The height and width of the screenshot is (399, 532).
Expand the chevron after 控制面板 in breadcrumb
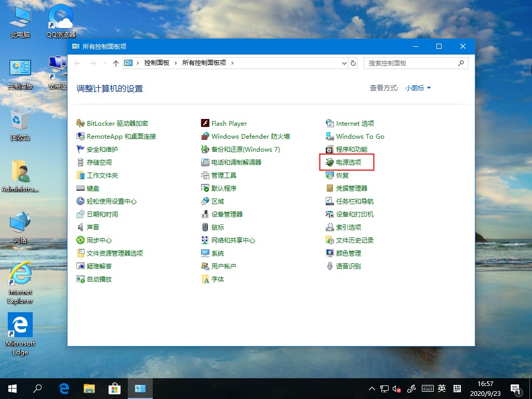point(175,63)
